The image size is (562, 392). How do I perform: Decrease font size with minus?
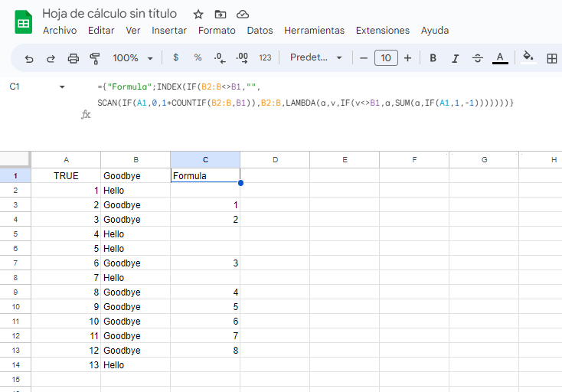364,58
